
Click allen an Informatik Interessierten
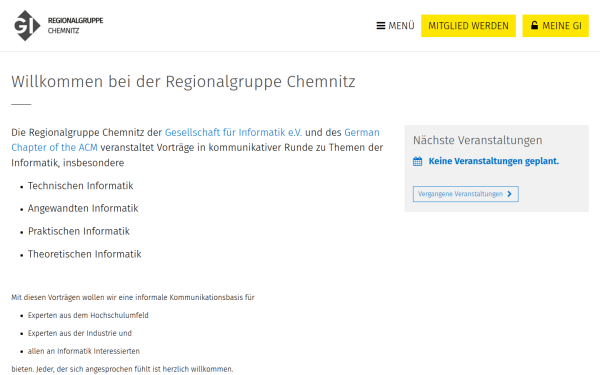click(84, 351)
